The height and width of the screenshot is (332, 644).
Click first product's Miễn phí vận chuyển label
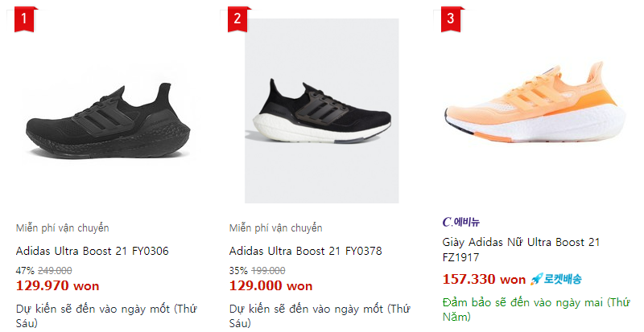pyautogui.click(x=62, y=228)
